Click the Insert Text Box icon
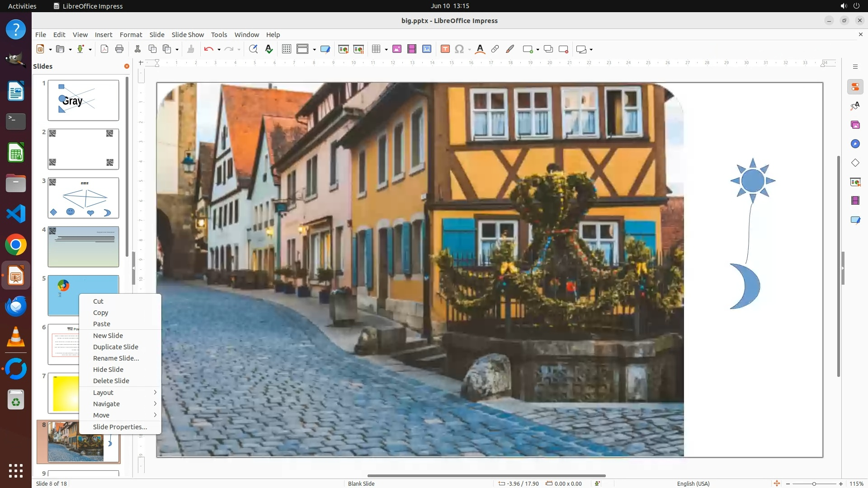Viewport: 868px width, 488px height. (445, 49)
